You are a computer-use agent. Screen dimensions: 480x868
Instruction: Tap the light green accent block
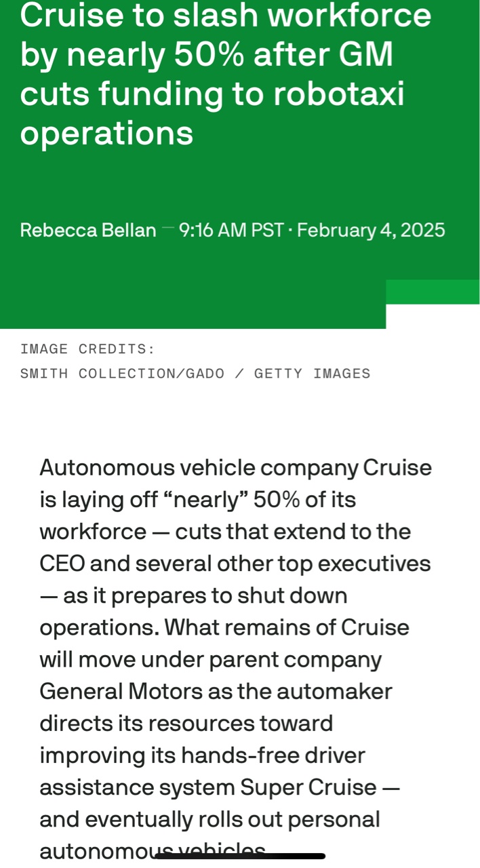pos(433,292)
